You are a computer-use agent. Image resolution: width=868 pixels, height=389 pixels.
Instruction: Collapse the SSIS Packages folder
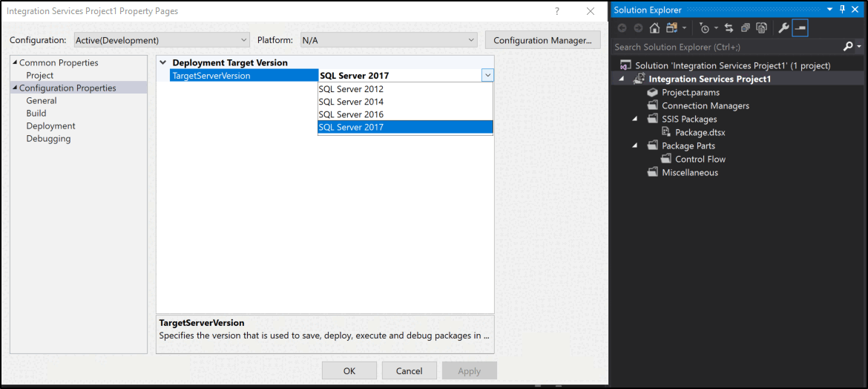click(x=634, y=119)
